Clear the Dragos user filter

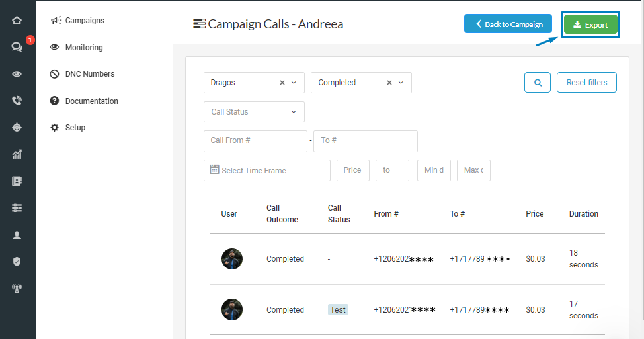click(x=282, y=83)
